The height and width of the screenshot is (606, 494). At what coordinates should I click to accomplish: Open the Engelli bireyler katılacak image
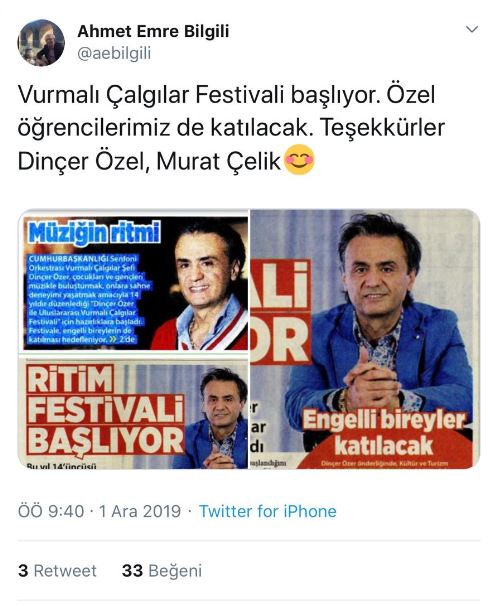365,339
